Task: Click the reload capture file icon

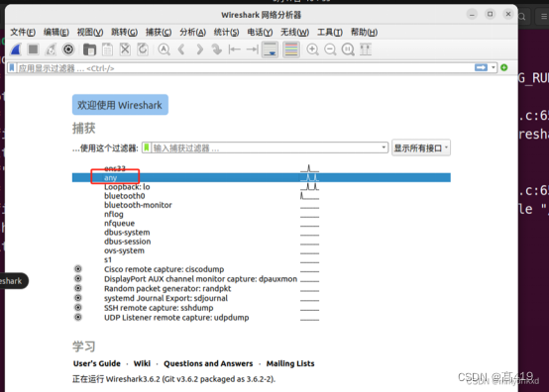Action: click(x=143, y=49)
